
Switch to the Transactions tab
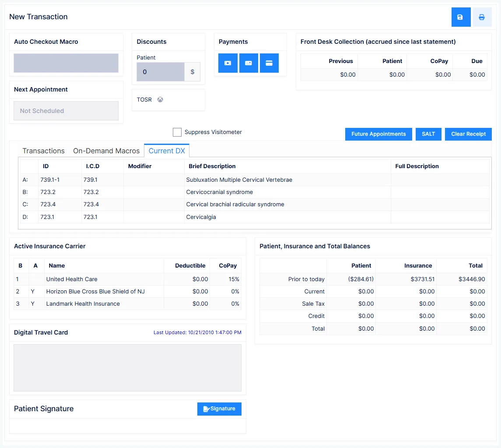coord(43,151)
